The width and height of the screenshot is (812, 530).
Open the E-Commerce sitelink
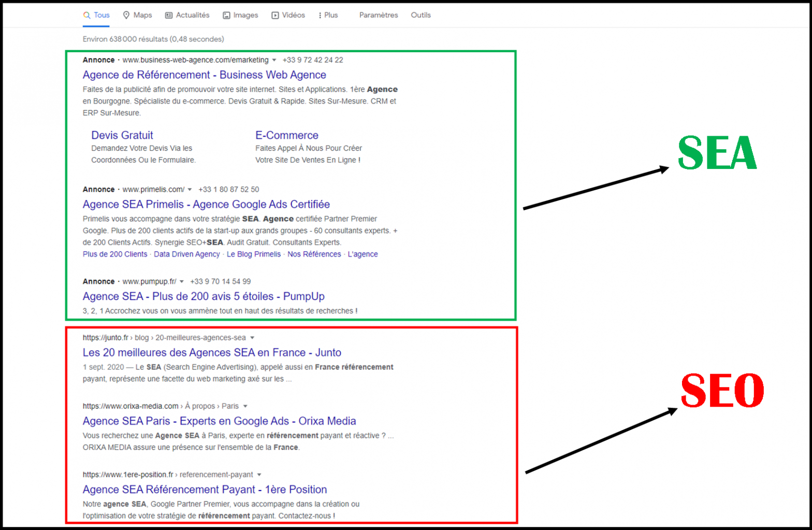(x=286, y=135)
